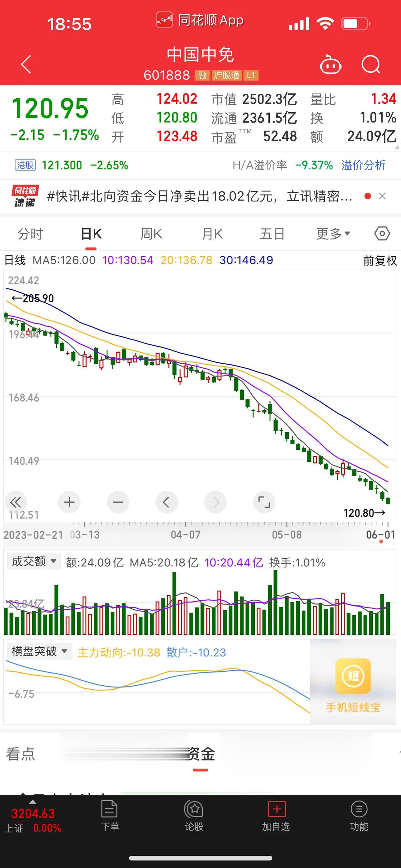Tap the 05-08 date marker
The width and height of the screenshot is (401, 868).
tap(287, 534)
